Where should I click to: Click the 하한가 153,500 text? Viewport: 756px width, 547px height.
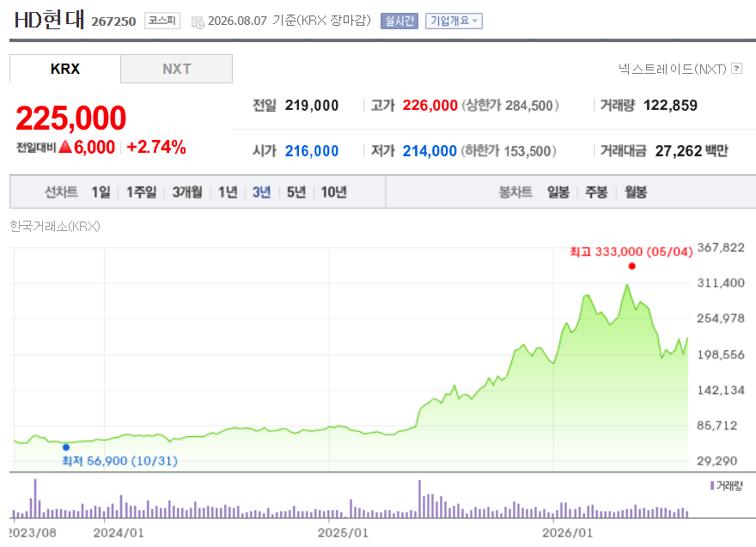[509, 151]
